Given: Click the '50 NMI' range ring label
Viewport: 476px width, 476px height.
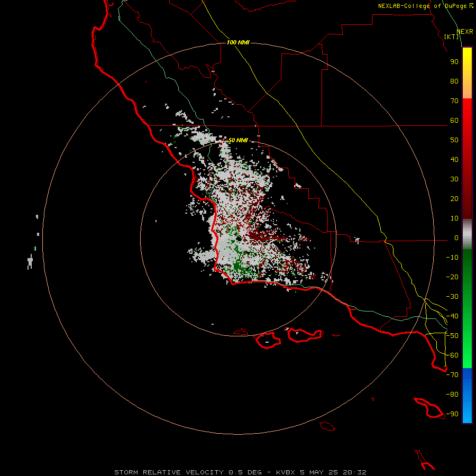Looking at the screenshot, I should 238,140.
